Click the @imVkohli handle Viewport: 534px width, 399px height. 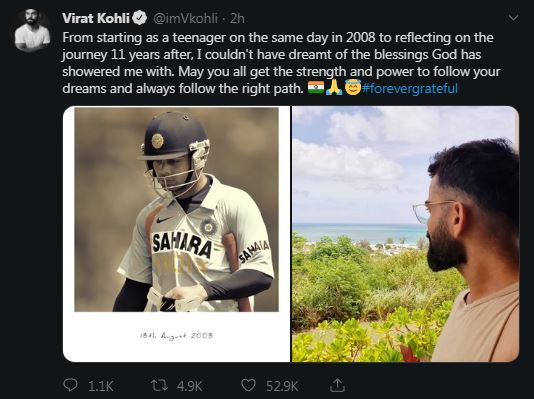[186, 18]
